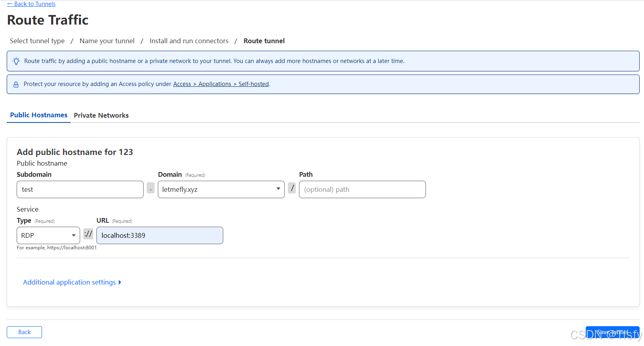Viewport: 644px width, 346px height.
Task: Click the lightbulb tip icon
Action: pos(16,61)
